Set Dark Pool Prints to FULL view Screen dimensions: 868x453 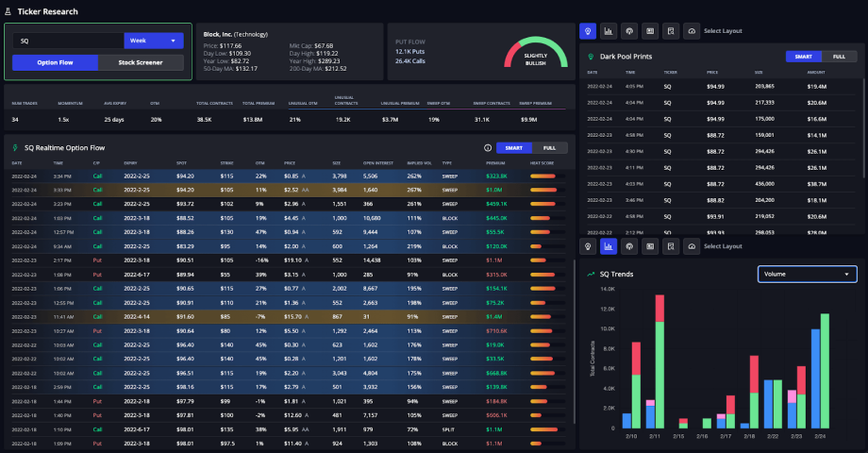tap(839, 57)
